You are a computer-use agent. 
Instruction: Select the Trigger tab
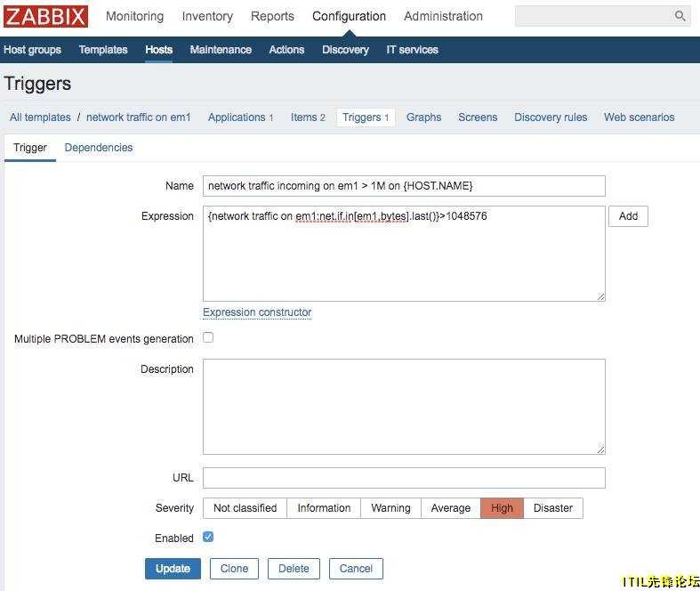click(30, 148)
